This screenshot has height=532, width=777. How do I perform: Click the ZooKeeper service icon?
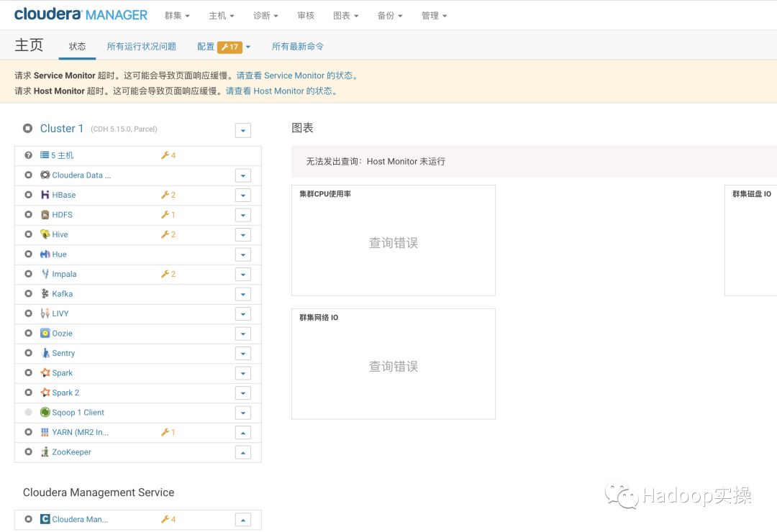point(45,451)
